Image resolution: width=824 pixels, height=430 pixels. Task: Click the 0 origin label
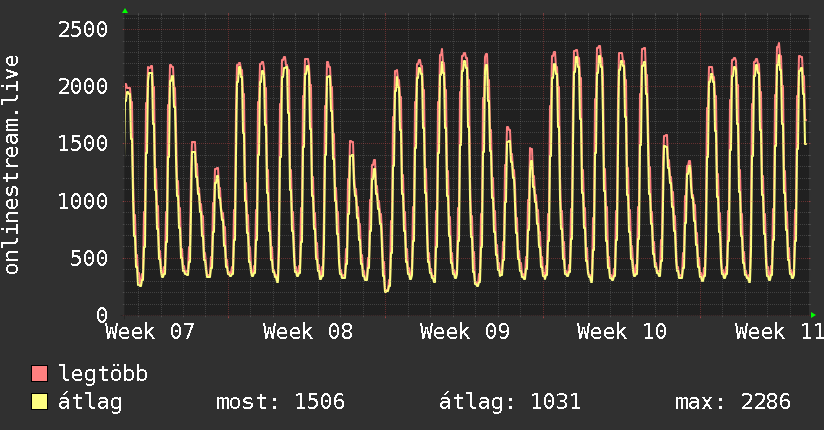point(101,315)
